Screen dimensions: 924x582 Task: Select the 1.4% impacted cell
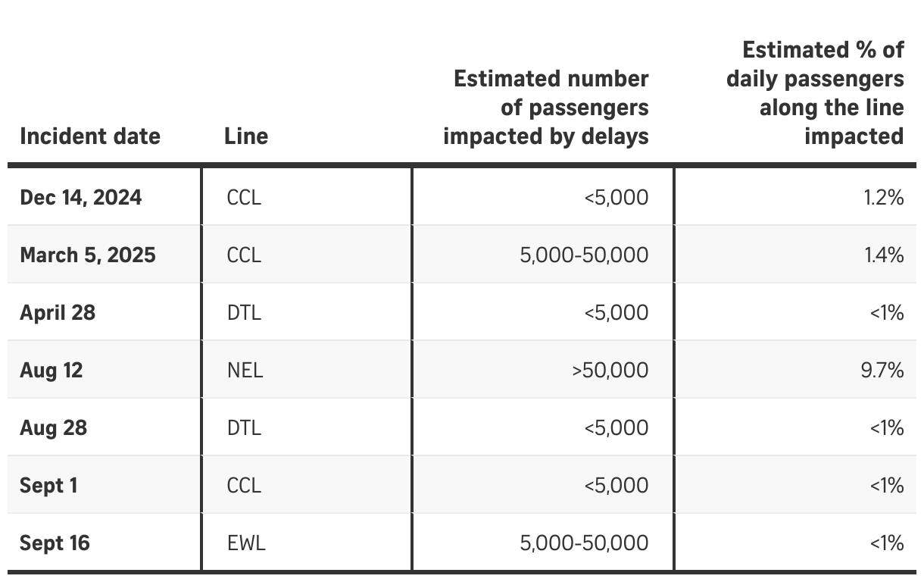[884, 255]
